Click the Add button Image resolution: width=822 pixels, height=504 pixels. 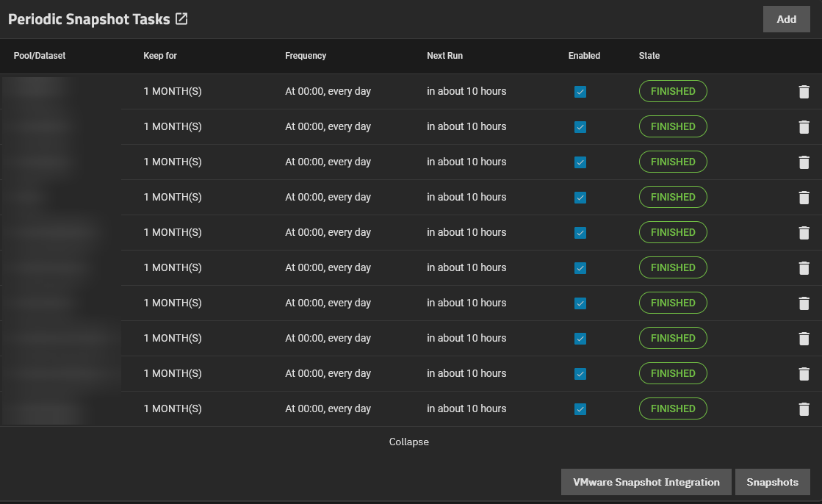786,19
